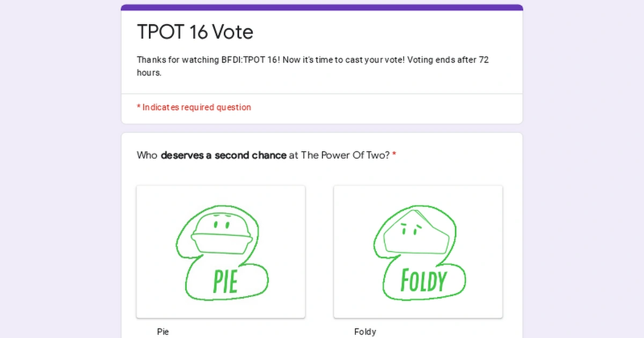Select the Foldy image choice
Viewport: 644px width, 338px height.
418,252
